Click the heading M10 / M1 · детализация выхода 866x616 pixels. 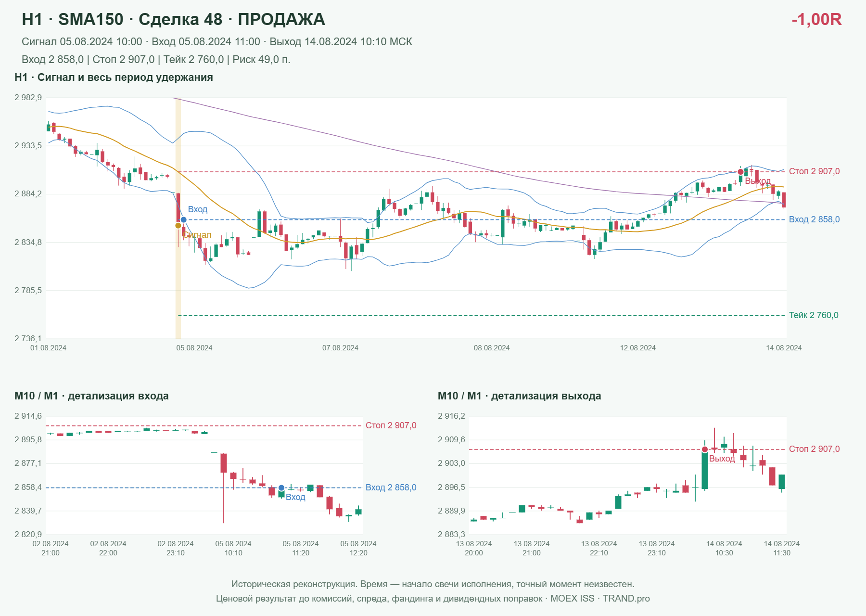(x=520, y=396)
